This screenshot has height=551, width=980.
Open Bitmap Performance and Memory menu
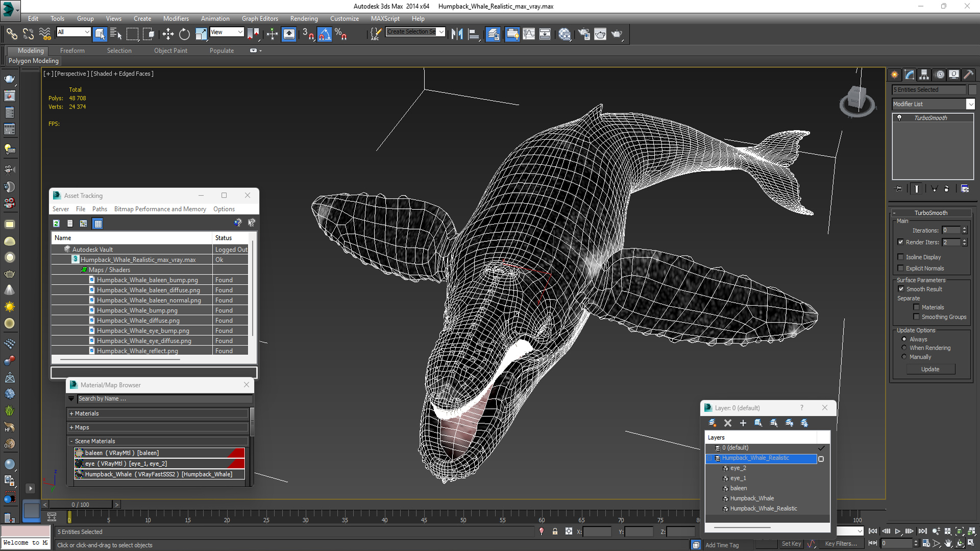pyautogui.click(x=160, y=209)
